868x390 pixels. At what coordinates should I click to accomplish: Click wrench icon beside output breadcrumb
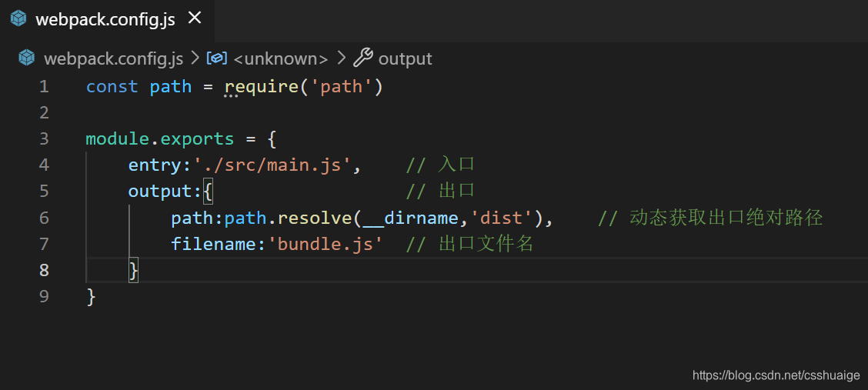[363, 58]
